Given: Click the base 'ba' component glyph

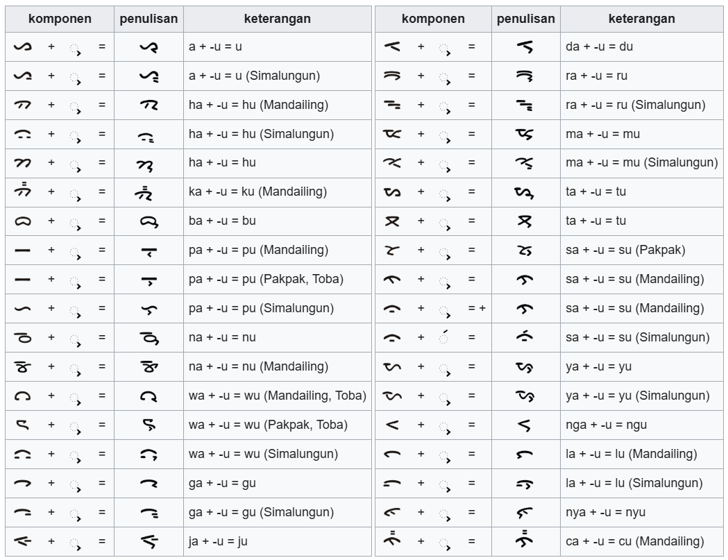Looking at the screenshot, I should 22,221.
